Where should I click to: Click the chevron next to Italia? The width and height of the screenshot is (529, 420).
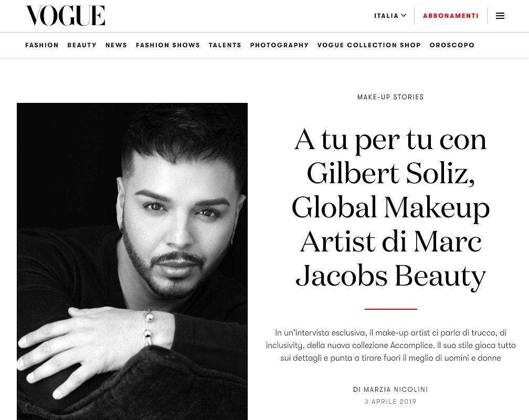click(x=404, y=16)
